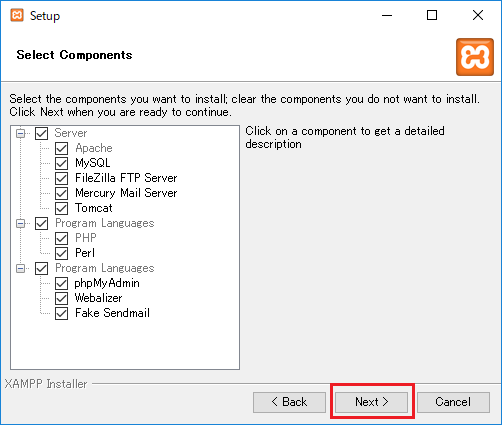Viewport: 502px width, 425px height.
Task: Click the orange XAMPP logo in the header
Action: pyautogui.click(x=475, y=57)
